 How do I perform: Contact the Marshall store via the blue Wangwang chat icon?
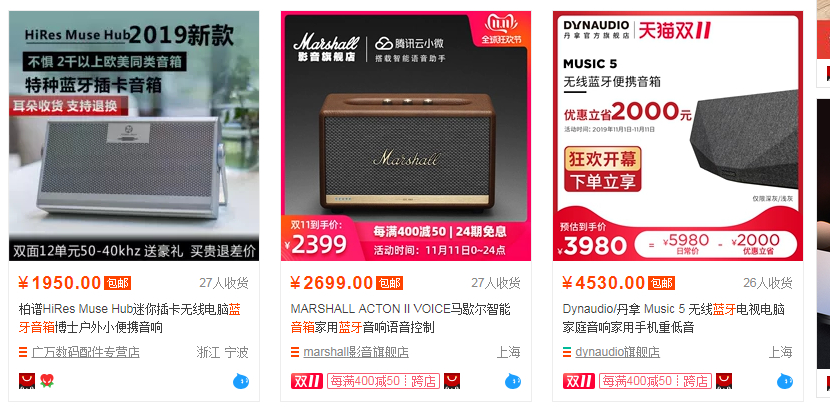513,381
